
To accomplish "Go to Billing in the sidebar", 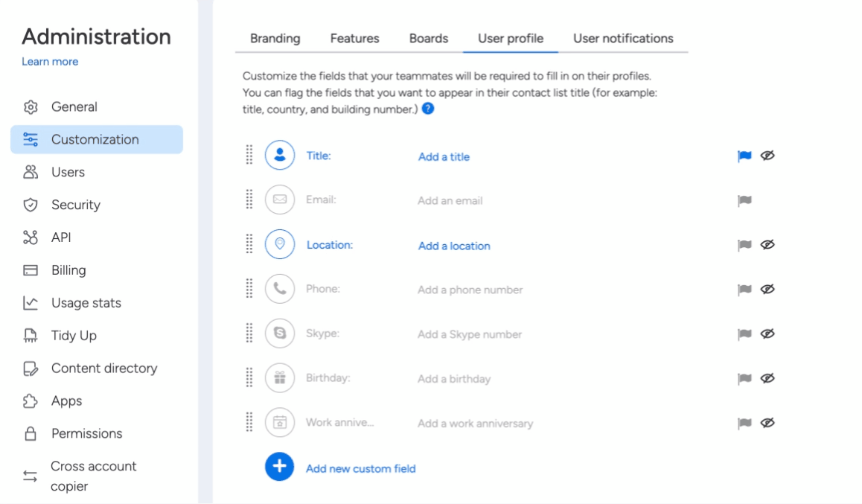I will (68, 270).
